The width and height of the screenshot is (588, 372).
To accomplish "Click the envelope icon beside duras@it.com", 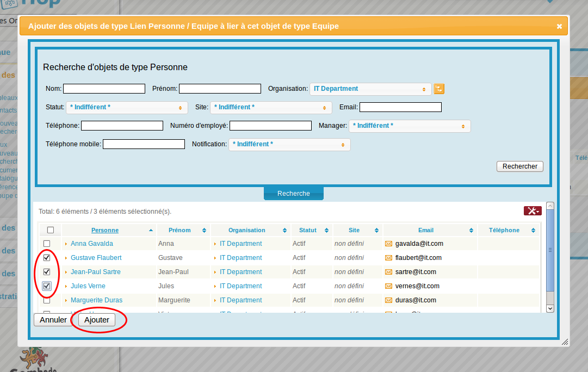I will click(x=388, y=300).
